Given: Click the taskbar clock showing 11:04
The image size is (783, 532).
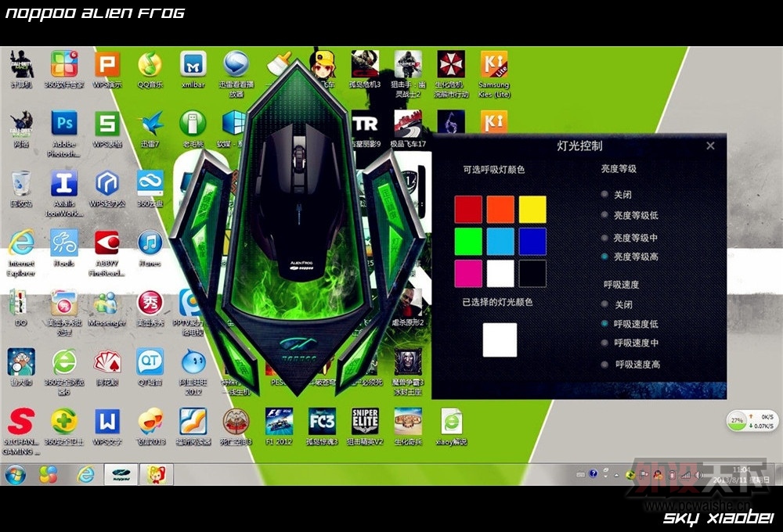Looking at the screenshot, I should coord(741,475).
